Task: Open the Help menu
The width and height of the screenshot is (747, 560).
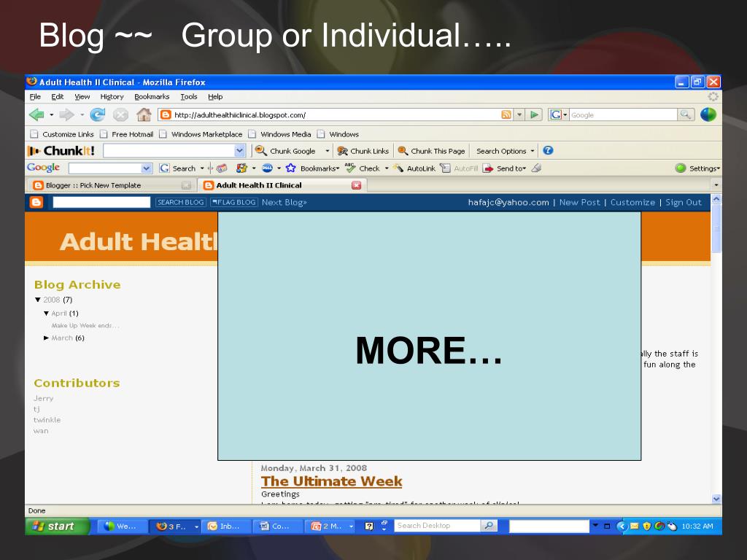Action: 215,97
